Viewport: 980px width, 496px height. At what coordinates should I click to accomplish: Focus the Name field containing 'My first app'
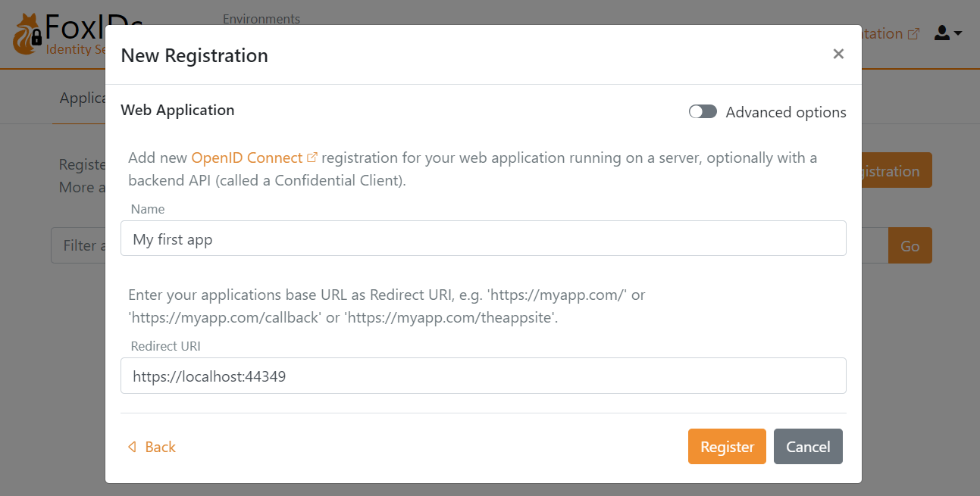[483, 239]
